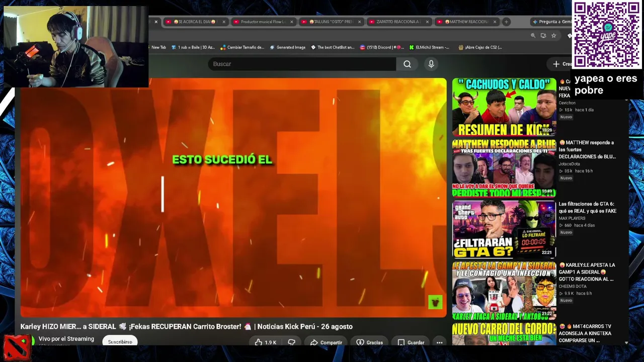Click the streamer webcam overlay

(76, 47)
